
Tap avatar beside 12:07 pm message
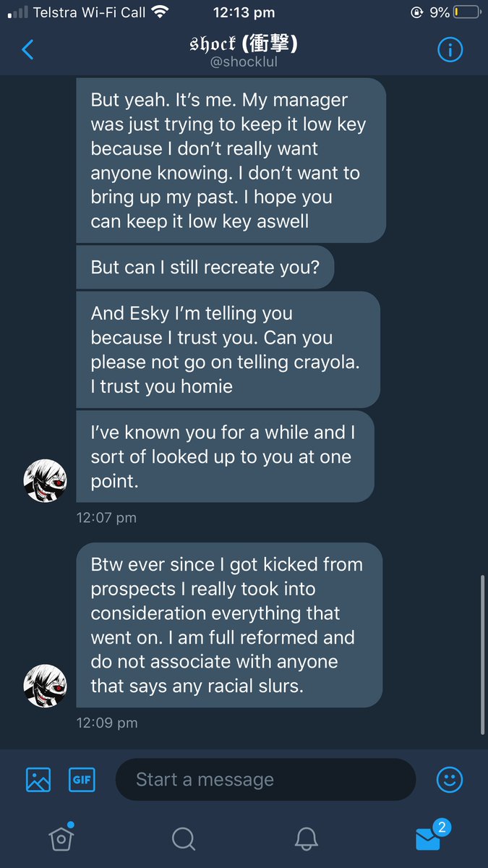pyautogui.click(x=46, y=480)
